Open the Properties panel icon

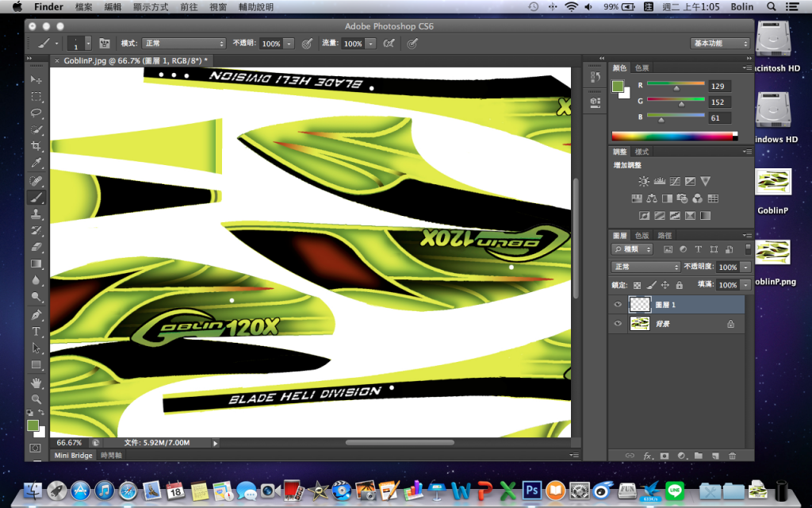coord(595,102)
